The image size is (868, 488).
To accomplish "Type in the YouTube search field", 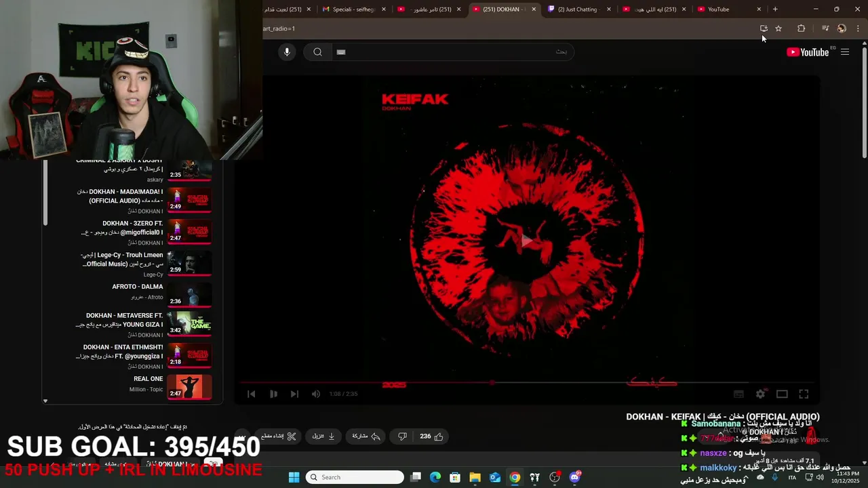I will coord(453,52).
